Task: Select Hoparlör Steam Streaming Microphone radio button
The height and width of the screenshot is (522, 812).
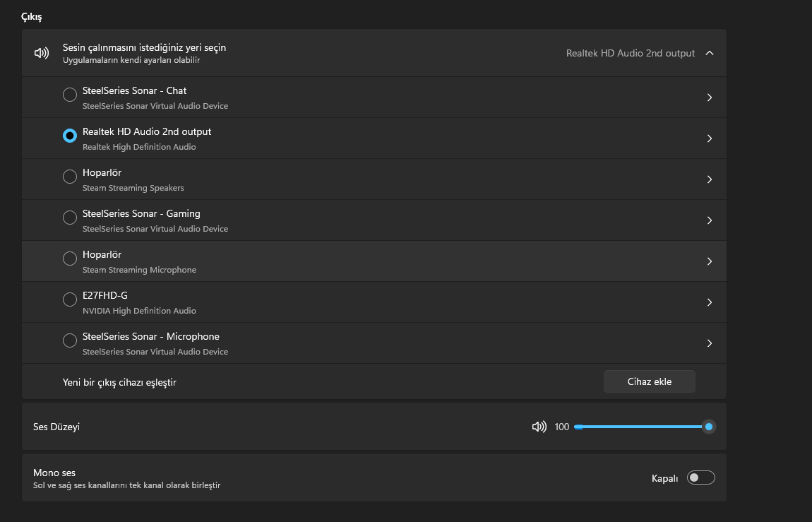Action: click(70, 258)
